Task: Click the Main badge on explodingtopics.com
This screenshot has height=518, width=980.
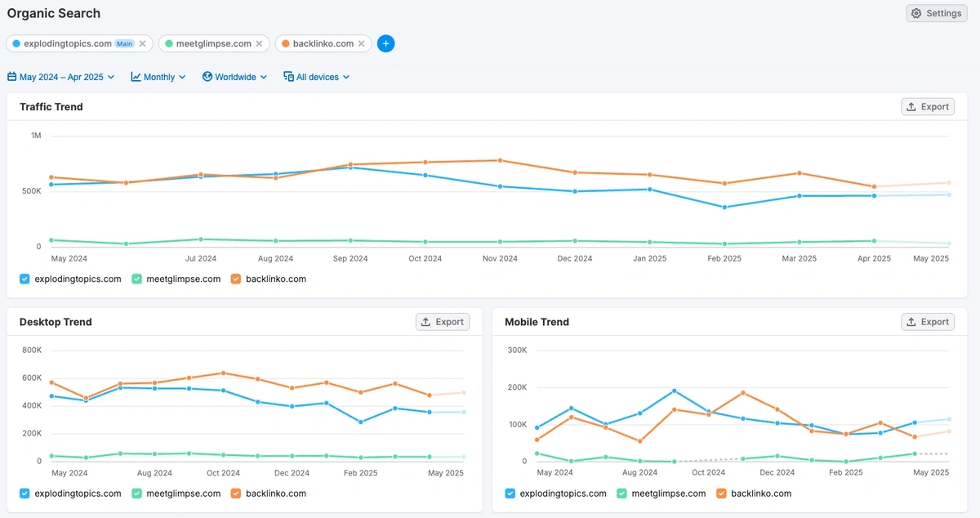Action: 123,42
